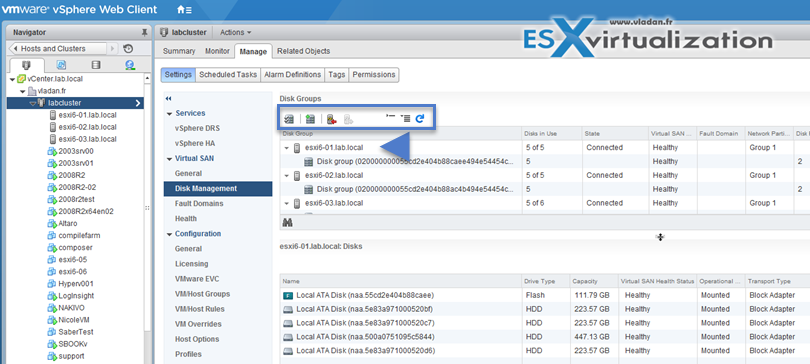Sort by Disks in Use column header
The height and width of the screenshot is (364, 810).
click(x=552, y=133)
